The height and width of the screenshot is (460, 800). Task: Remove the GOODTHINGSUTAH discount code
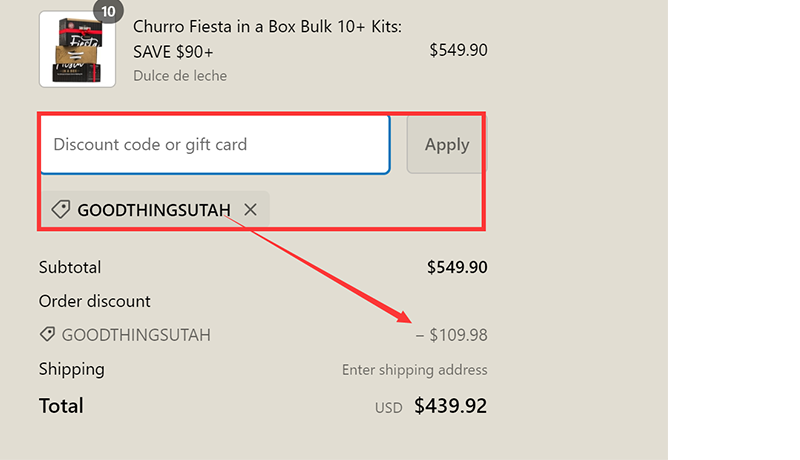(x=251, y=210)
